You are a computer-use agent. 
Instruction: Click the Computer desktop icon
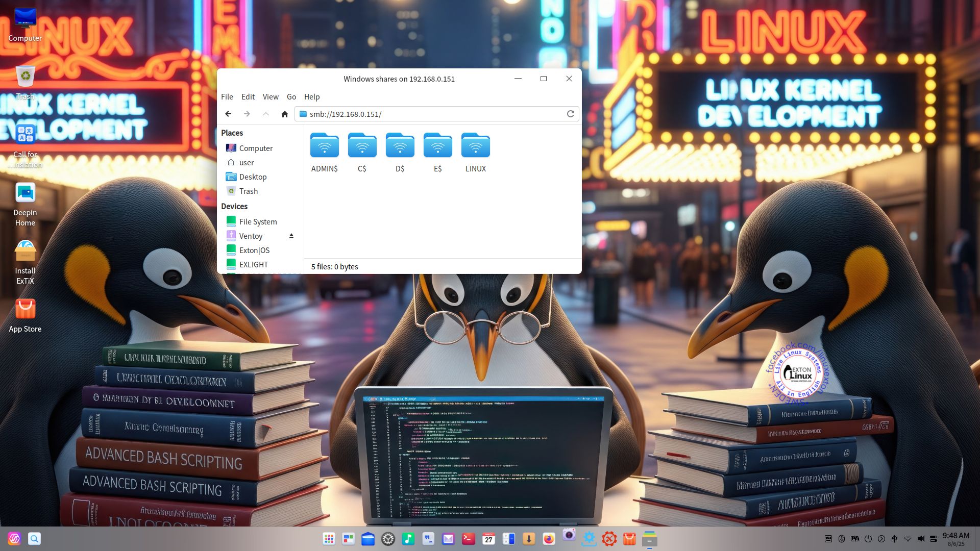(x=25, y=24)
